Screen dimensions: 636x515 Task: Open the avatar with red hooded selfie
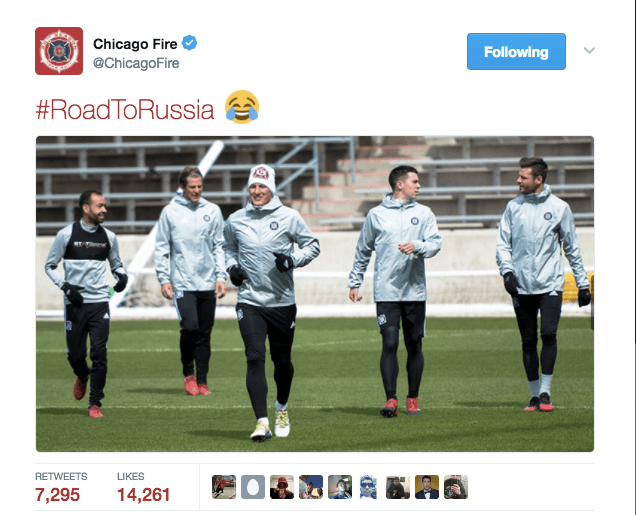[282, 487]
